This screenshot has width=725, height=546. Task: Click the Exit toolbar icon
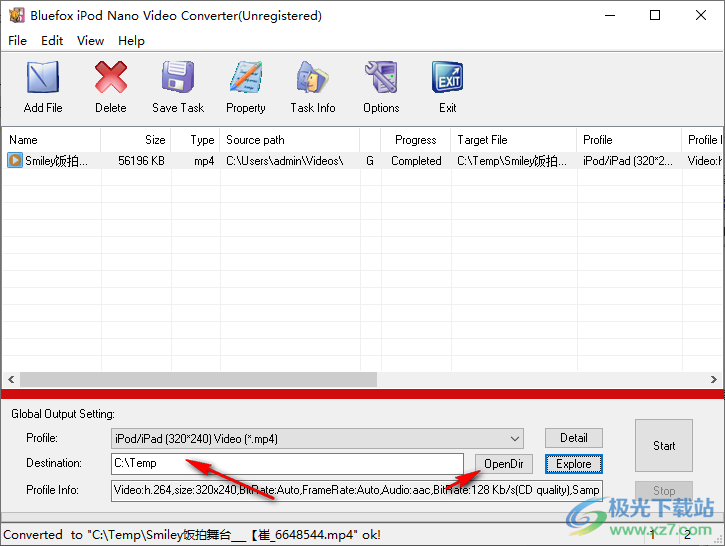(448, 77)
